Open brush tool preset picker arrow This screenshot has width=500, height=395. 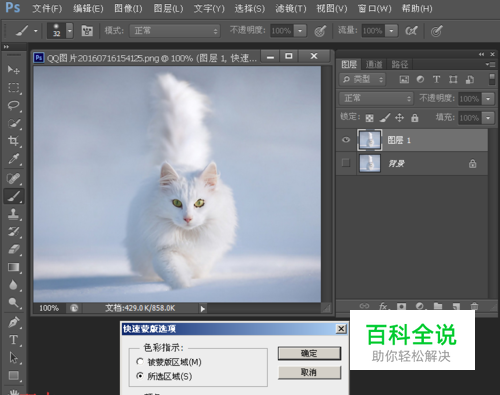point(36,31)
